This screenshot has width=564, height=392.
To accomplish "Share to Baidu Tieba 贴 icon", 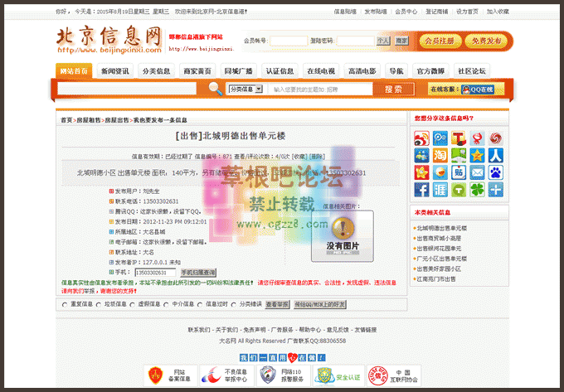I will (x=459, y=172).
